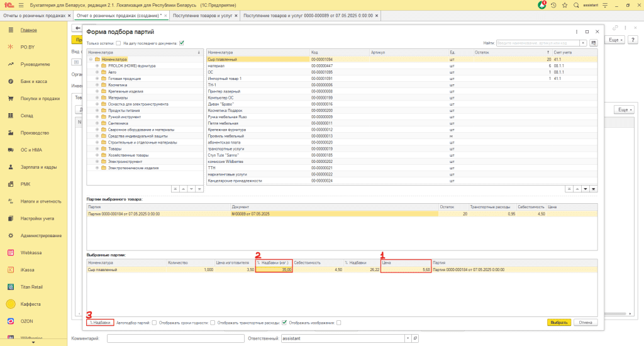Expand the Готовая продукция folder
644x346 pixels.
click(97, 79)
